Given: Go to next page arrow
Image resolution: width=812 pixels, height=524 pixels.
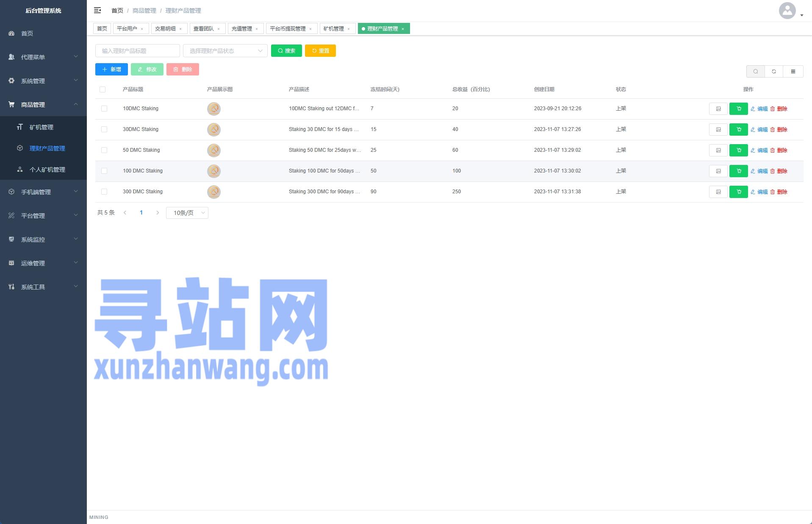Looking at the screenshot, I should coord(158,213).
